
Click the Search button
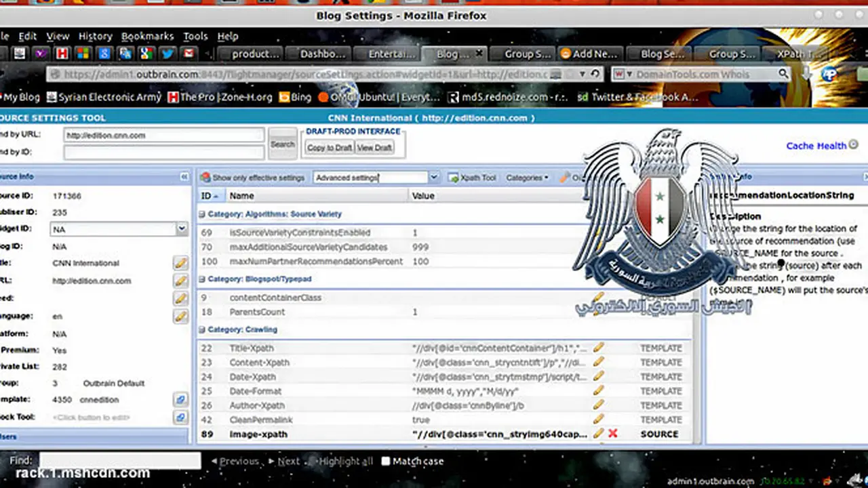283,144
